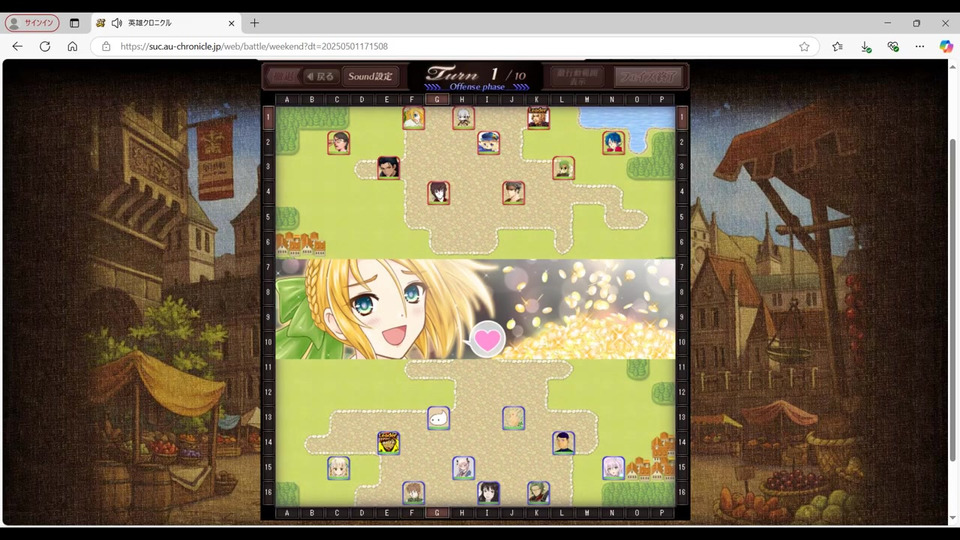Close the 英雄クロニクル tab

(x=231, y=23)
